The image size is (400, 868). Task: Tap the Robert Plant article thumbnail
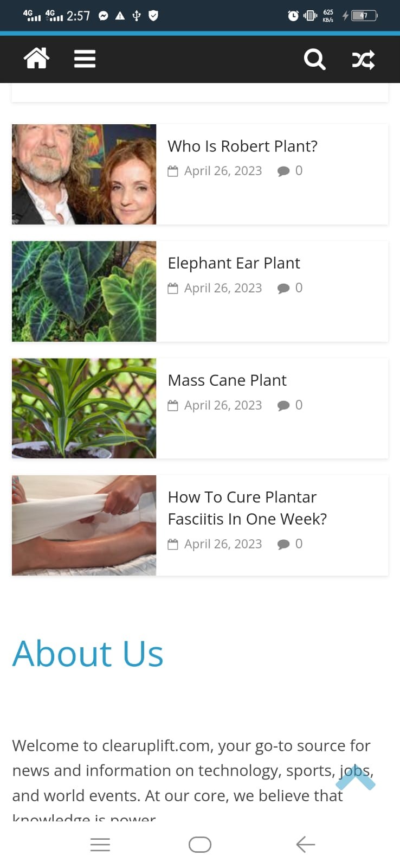84,174
